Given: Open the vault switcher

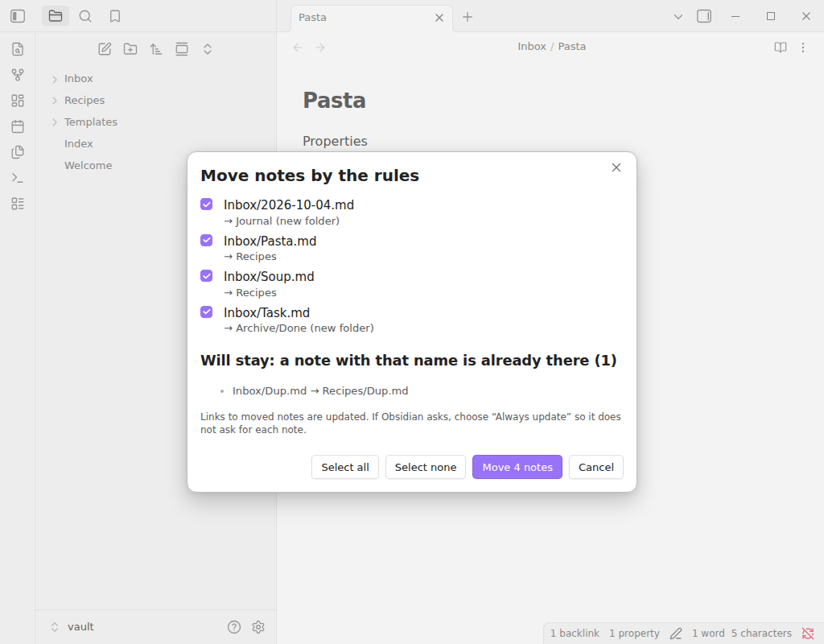Looking at the screenshot, I should [72, 626].
